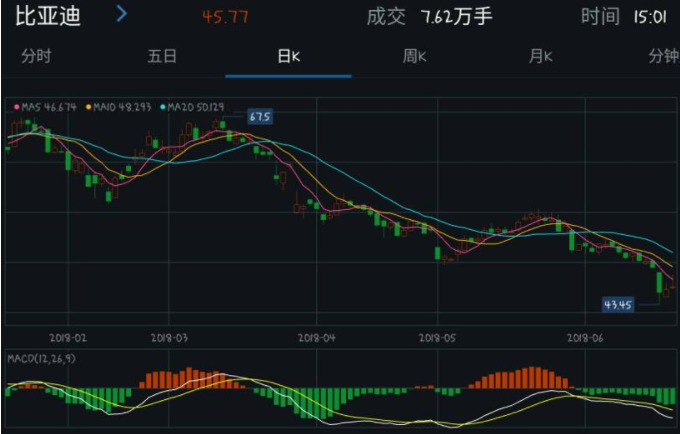Expand the 分钟 minute interval dropdown
Screen dimensions: 680x434
663,56
